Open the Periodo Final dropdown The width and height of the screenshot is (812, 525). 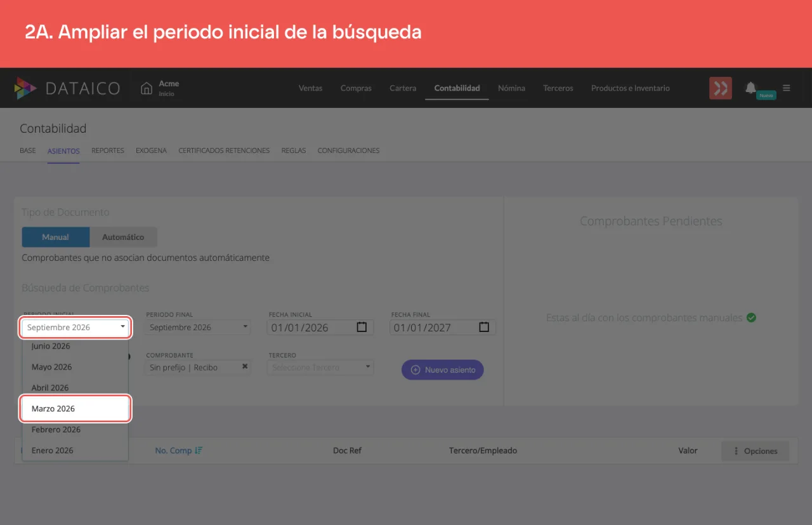click(x=198, y=328)
